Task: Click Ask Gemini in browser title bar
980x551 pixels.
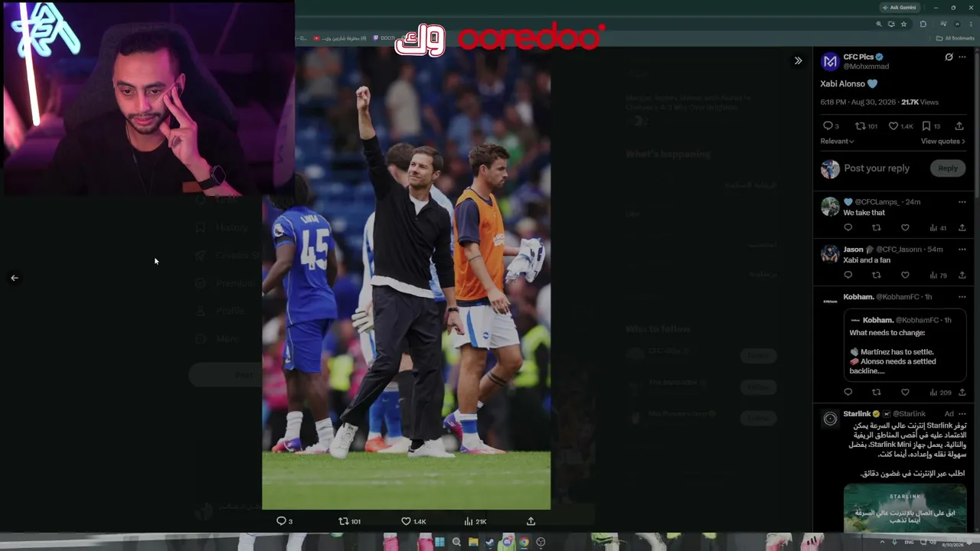Action: [900, 8]
